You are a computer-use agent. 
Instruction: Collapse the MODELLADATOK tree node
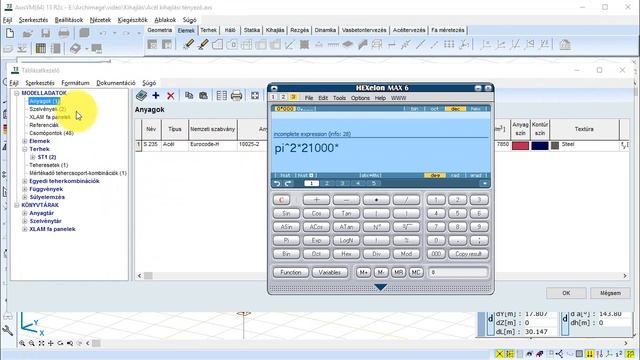tap(17, 93)
